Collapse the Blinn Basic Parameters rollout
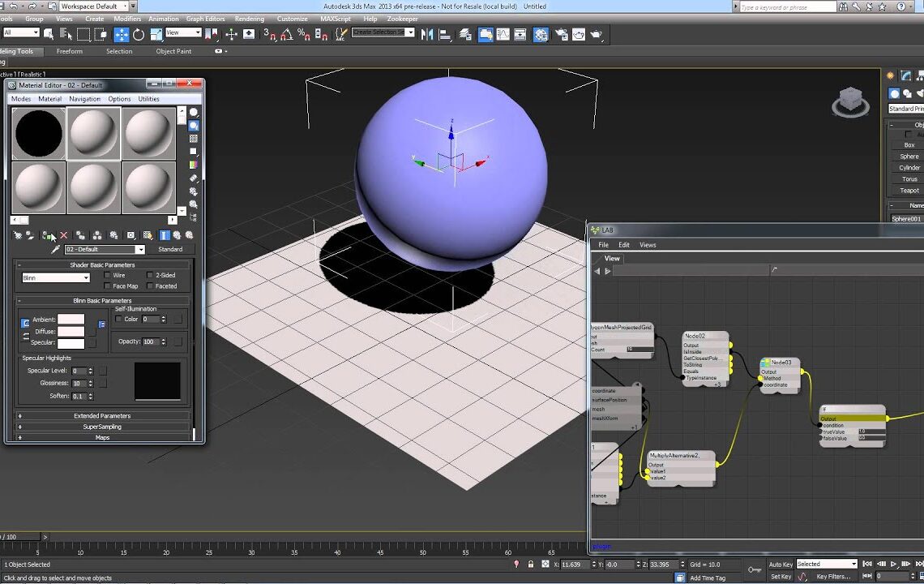Screen dimensions: 924x584 104,300
